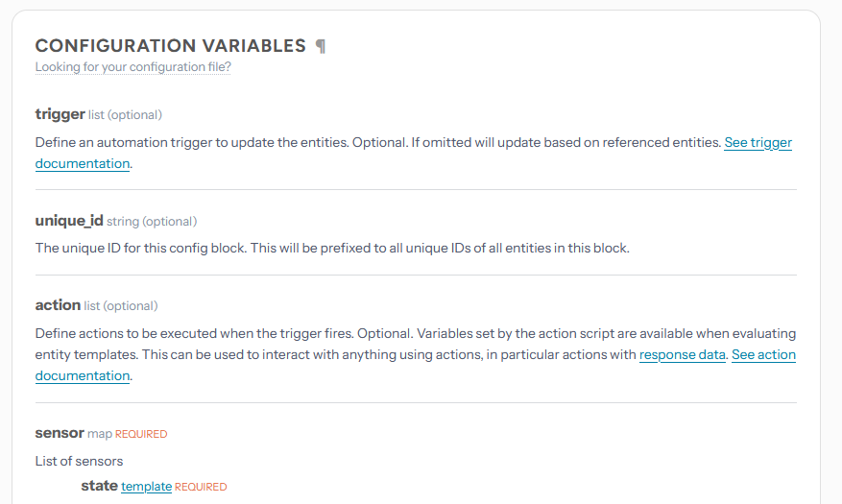Open the template link next to state

point(146,487)
